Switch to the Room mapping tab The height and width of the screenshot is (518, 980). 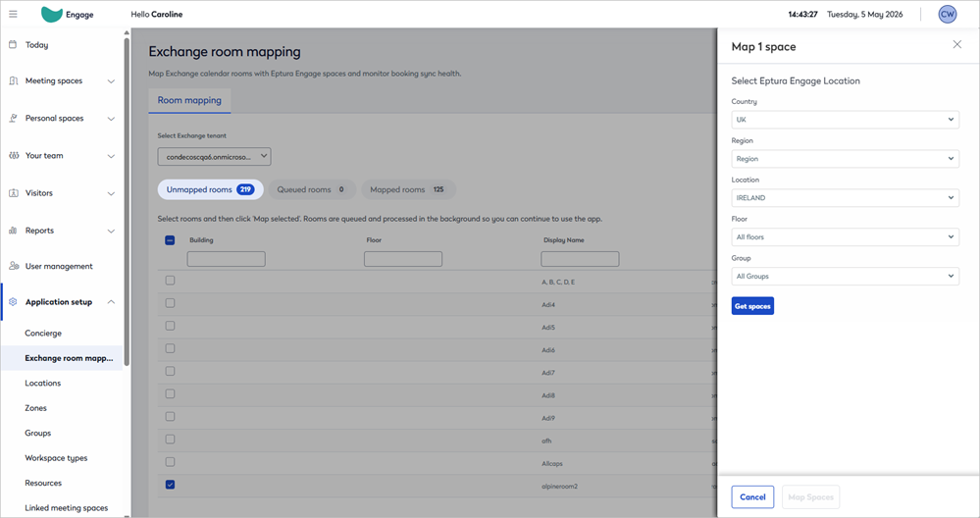point(189,100)
